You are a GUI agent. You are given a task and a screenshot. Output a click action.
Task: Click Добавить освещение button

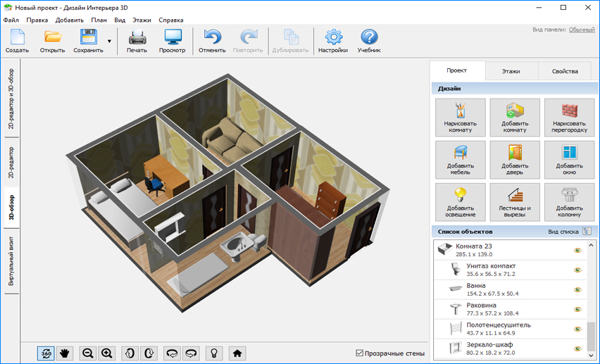(461, 202)
